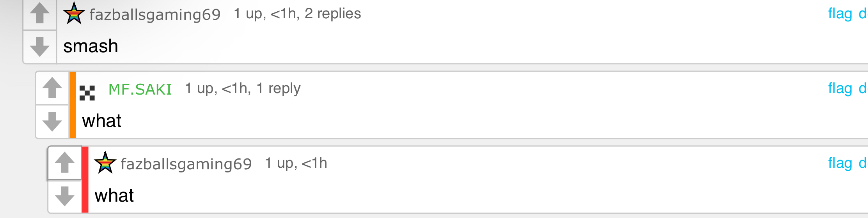
Task: Flag the "smash" comment
Action: point(840,14)
